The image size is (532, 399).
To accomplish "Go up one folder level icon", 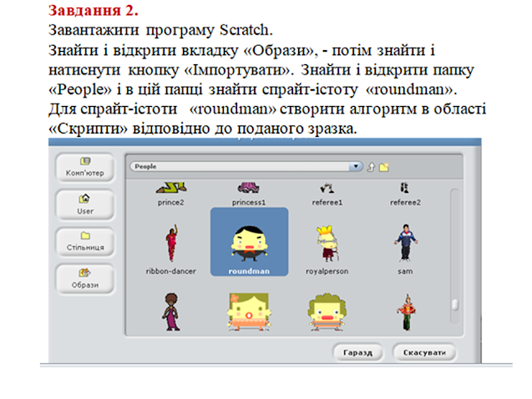I will pyautogui.click(x=371, y=167).
